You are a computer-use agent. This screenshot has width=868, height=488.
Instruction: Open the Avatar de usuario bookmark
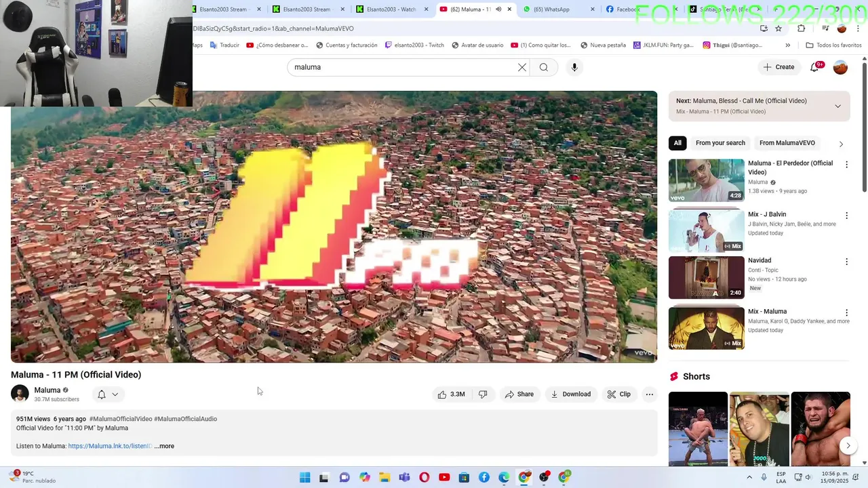click(x=477, y=45)
